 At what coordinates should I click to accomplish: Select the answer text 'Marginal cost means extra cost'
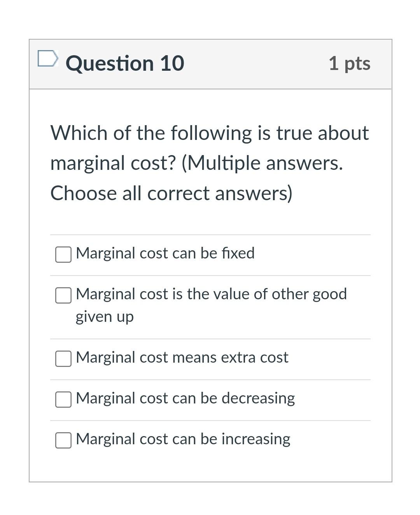point(182,357)
